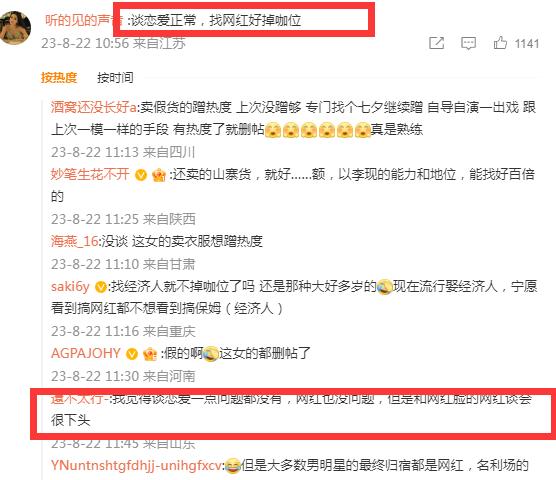Open the comment reply bubble icon
The width and height of the screenshot is (556, 480).
[468, 43]
